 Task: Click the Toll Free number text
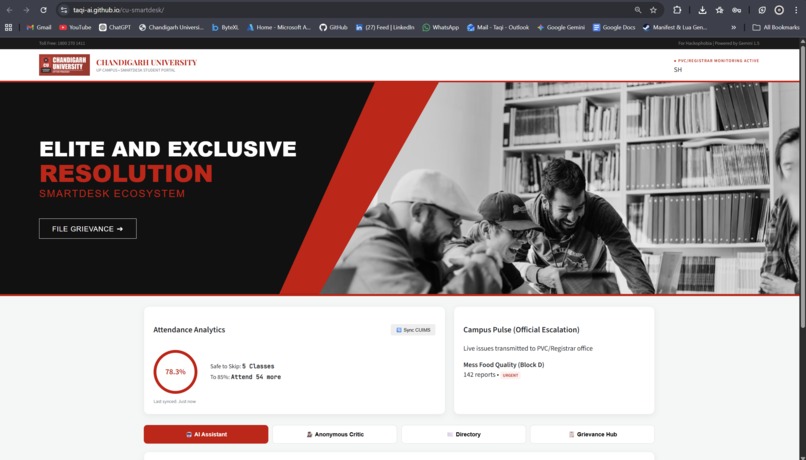[62, 43]
